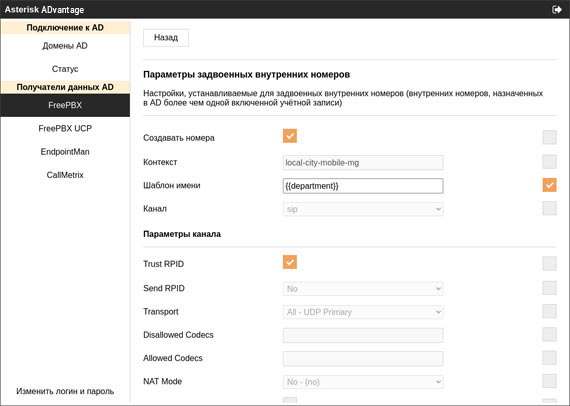This screenshot has width=570, height=406.
Task: Focus the Шаблон имени text field
Action: click(363, 186)
